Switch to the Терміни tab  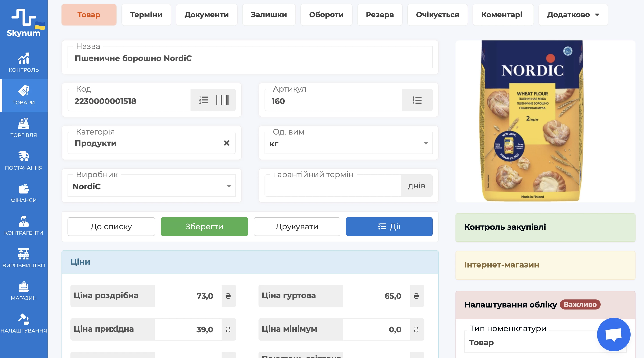[x=146, y=15]
